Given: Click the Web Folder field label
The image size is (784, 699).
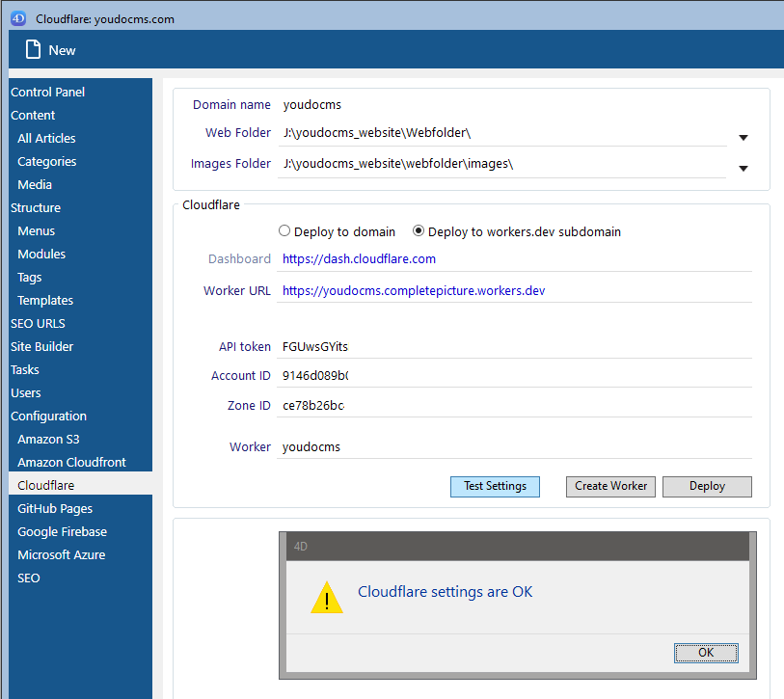Looking at the screenshot, I should tap(238, 132).
